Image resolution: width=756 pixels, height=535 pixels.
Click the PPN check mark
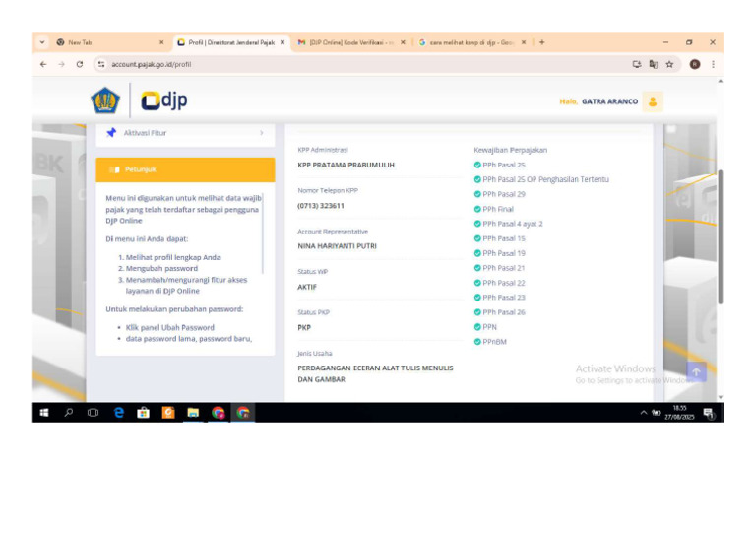tap(477, 327)
